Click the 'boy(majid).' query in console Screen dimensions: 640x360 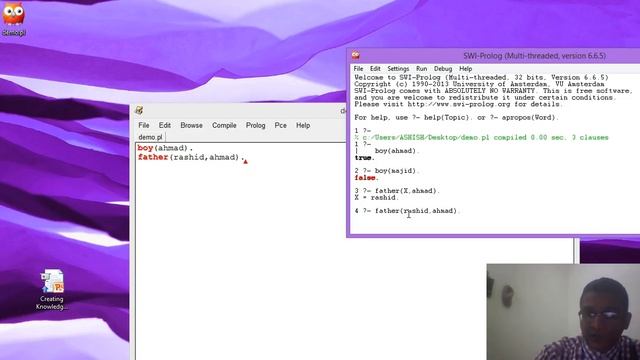click(x=397, y=171)
